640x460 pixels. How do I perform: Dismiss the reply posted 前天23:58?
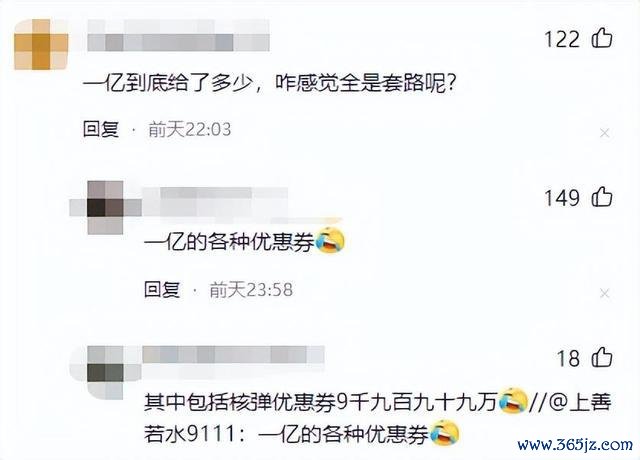coord(604,293)
